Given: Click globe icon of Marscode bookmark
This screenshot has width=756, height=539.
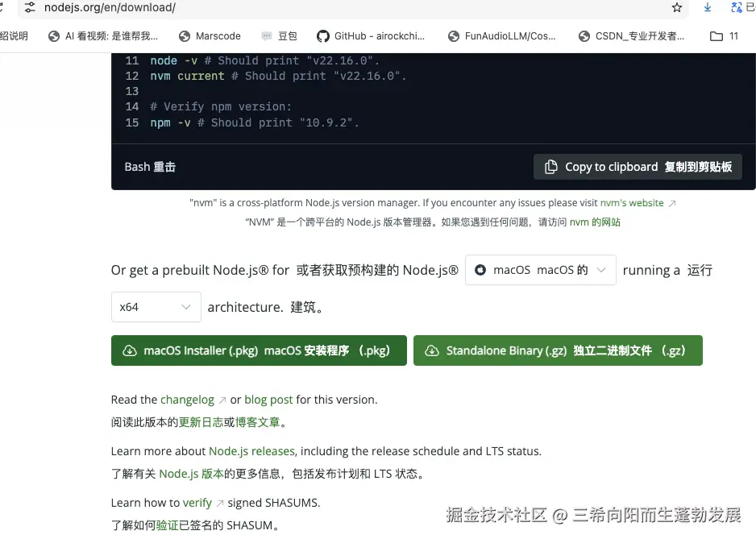Looking at the screenshot, I should (x=185, y=36).
